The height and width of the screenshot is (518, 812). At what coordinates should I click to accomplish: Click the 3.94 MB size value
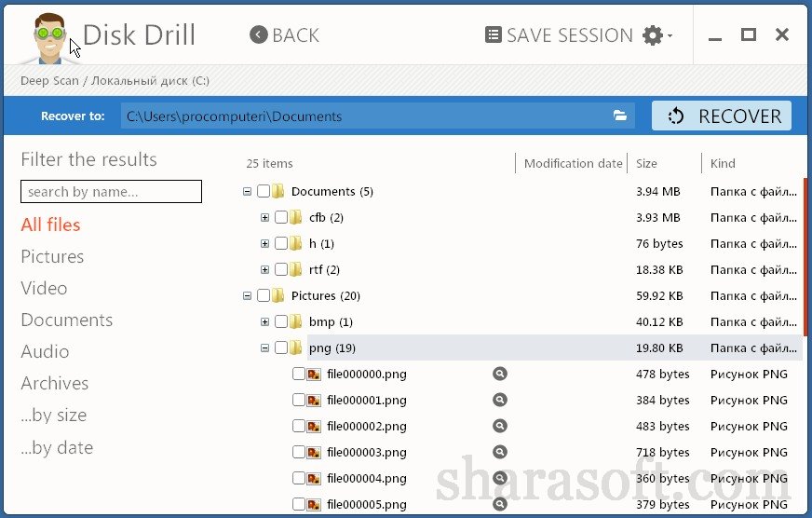click(657, 192)
